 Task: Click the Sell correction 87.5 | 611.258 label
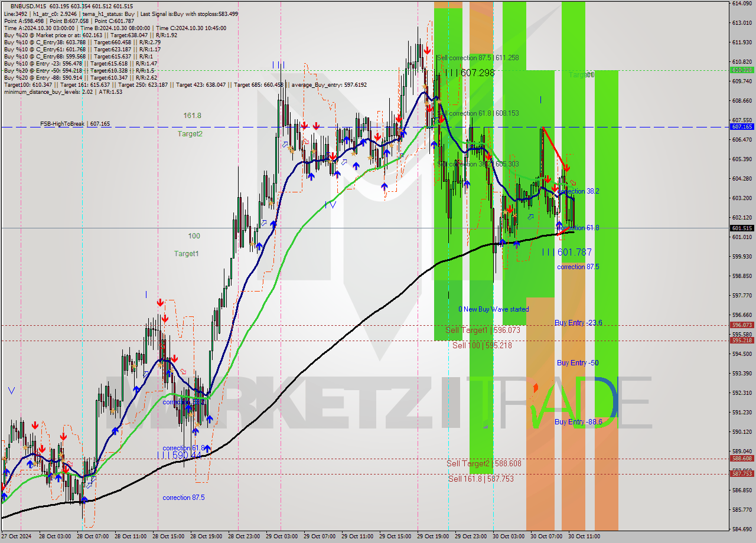(478, 58)
